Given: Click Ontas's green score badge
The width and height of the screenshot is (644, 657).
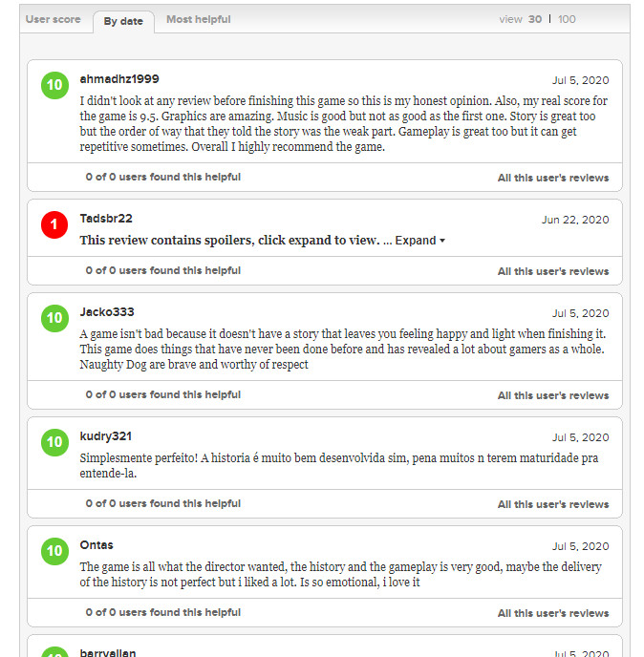Looking at the screenshot, I should click(x=54, y=551).
